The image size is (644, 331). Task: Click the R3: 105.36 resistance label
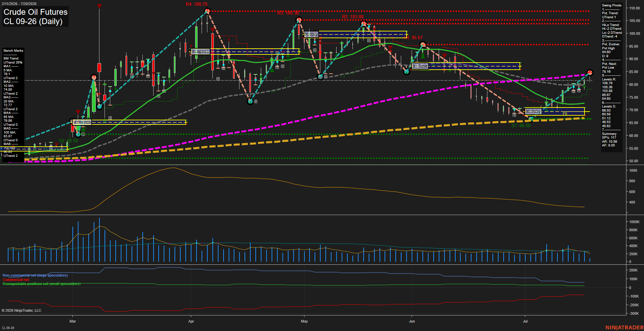288,13
